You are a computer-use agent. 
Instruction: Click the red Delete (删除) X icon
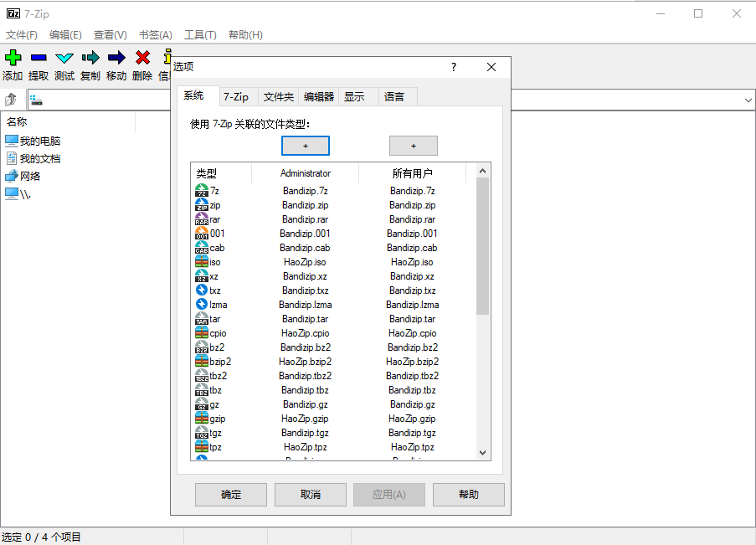(142, 58)
